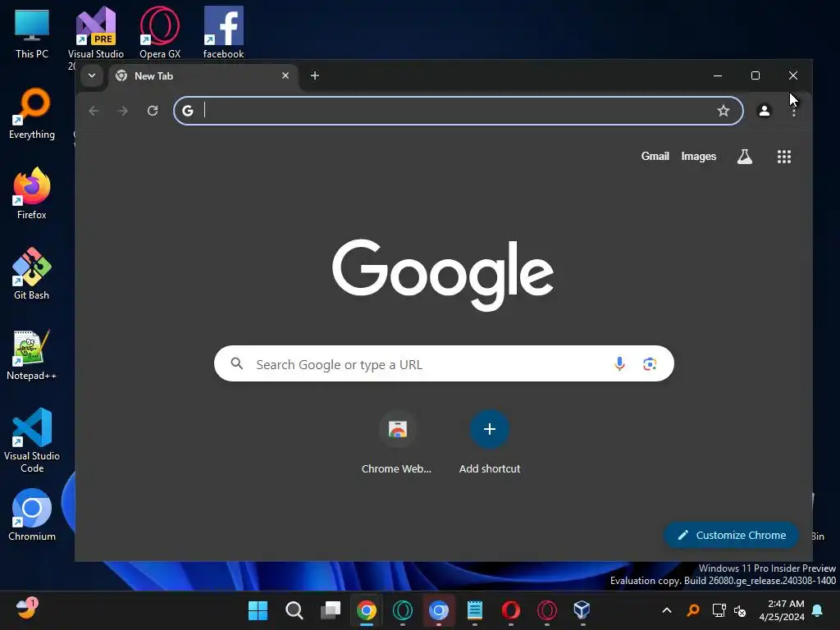Select the Notepad++ desktop shortcut
840x630 pixels.
(32, 354)
